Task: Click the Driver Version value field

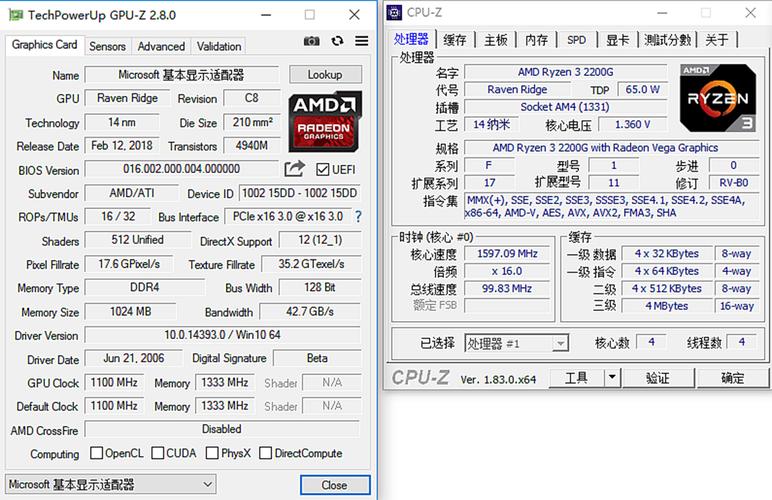Action: click(x=223, y=335)
